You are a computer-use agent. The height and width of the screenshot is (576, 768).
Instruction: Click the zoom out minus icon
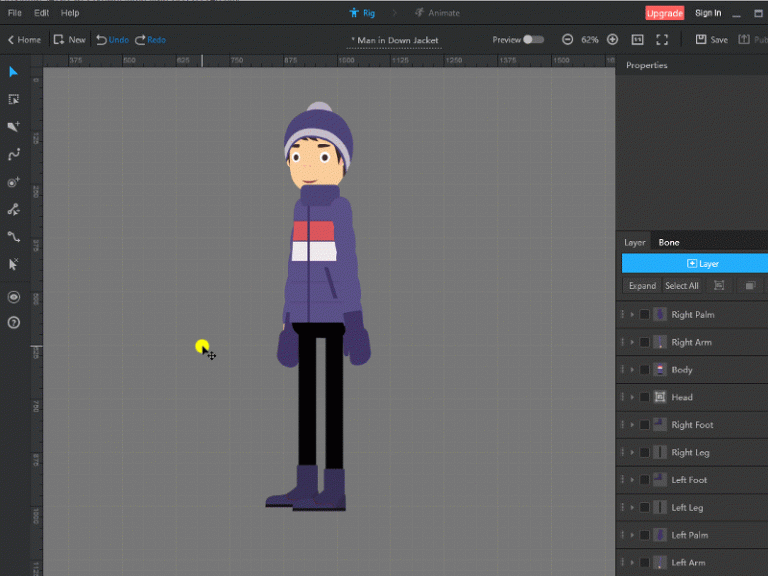[567, 40]
